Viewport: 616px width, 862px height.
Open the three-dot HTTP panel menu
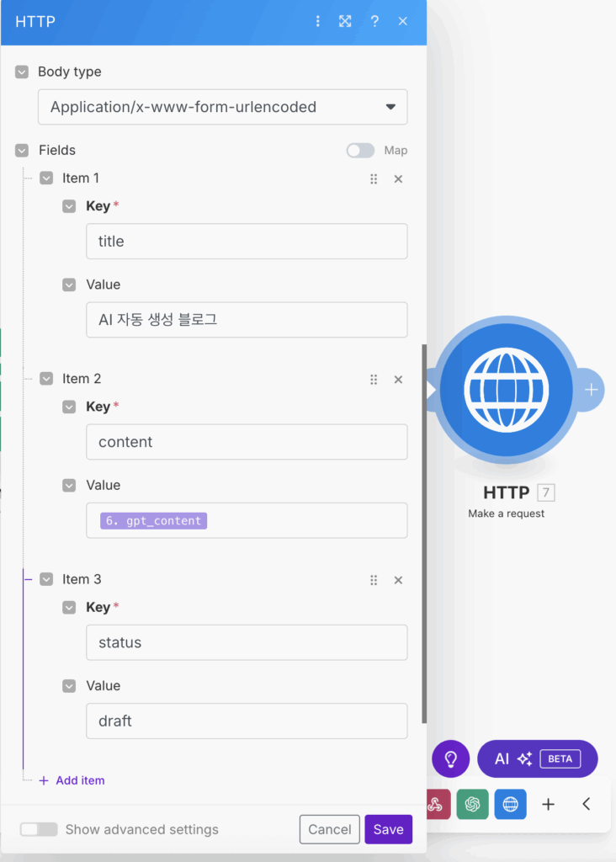tap(317, 21)
